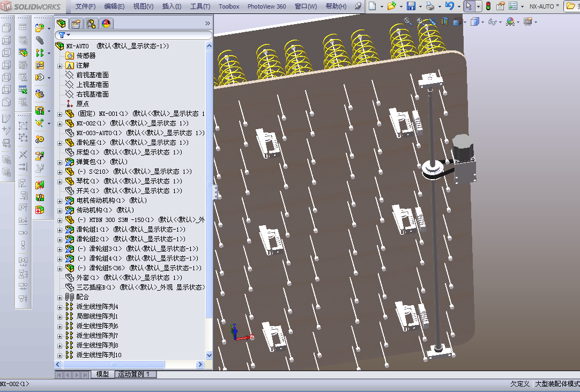580x392 pixels.
Task: Click the Rebuild traffic light icon
Action: tap(488, 6)
